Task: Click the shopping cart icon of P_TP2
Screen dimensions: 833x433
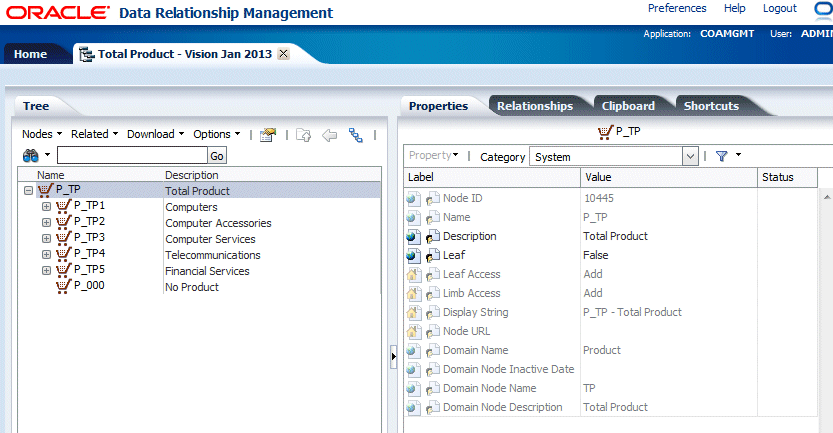Action: (63, 222)
